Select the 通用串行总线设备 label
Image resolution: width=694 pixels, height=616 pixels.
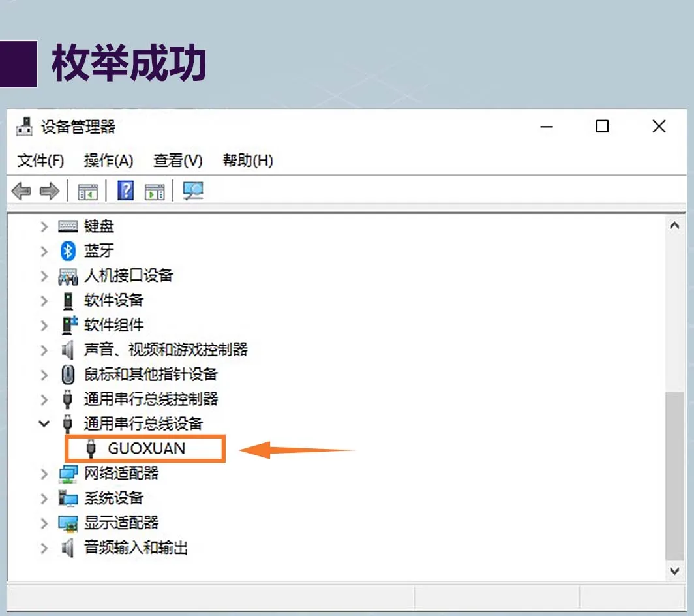pos(143,424)
